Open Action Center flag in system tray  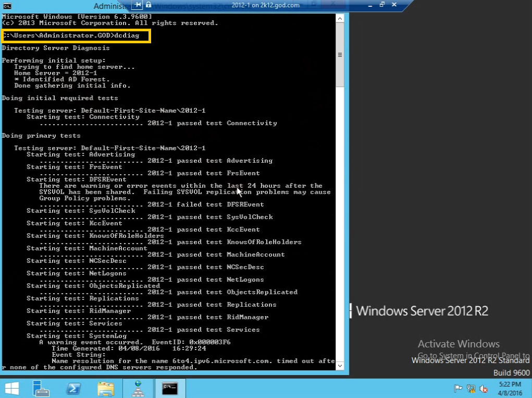[x=459, y=389]
